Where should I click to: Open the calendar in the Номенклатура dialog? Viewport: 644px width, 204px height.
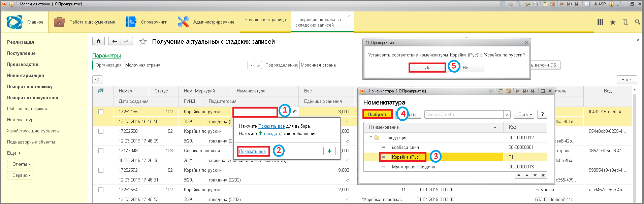tap(509, 91)
